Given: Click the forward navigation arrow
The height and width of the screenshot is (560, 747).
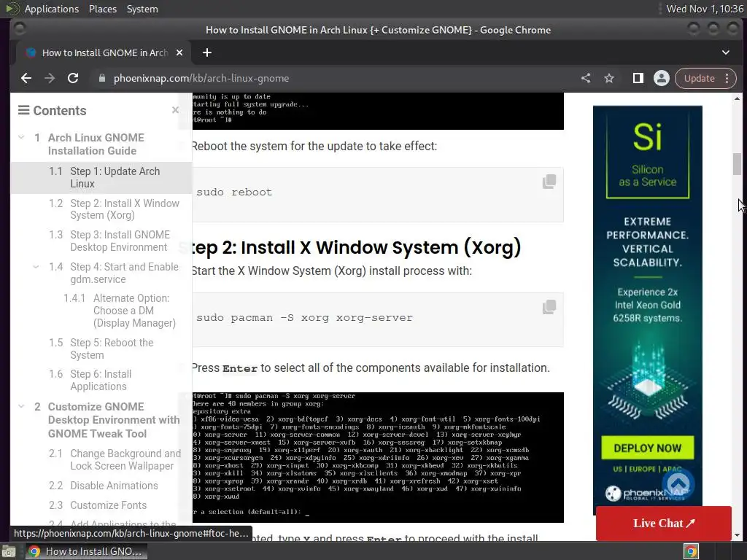Looking at the screenshot, I should pos(50,78).
